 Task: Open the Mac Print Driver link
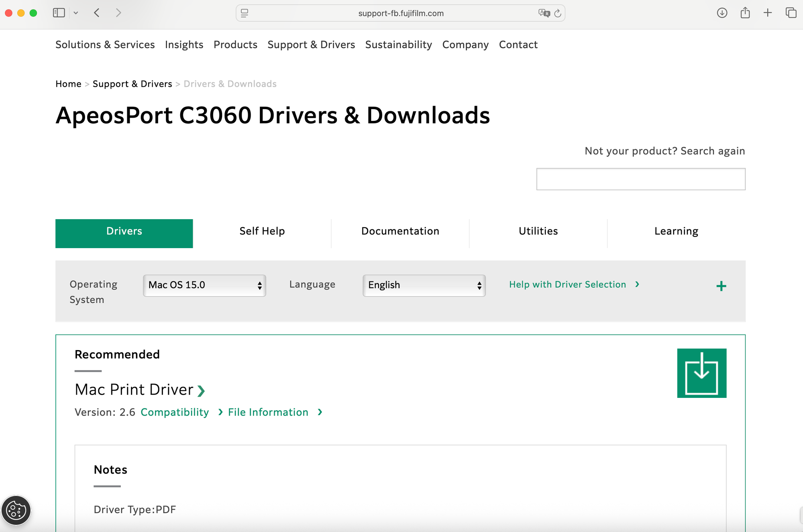coord(134,390)
